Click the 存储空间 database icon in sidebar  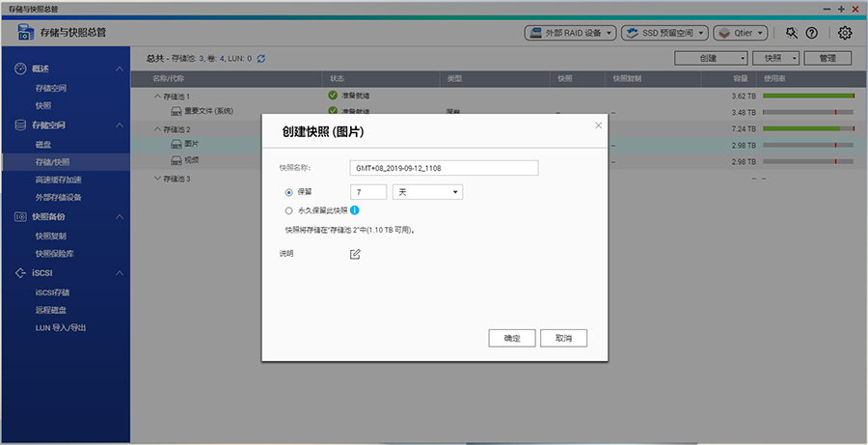(x=20, y=125)
